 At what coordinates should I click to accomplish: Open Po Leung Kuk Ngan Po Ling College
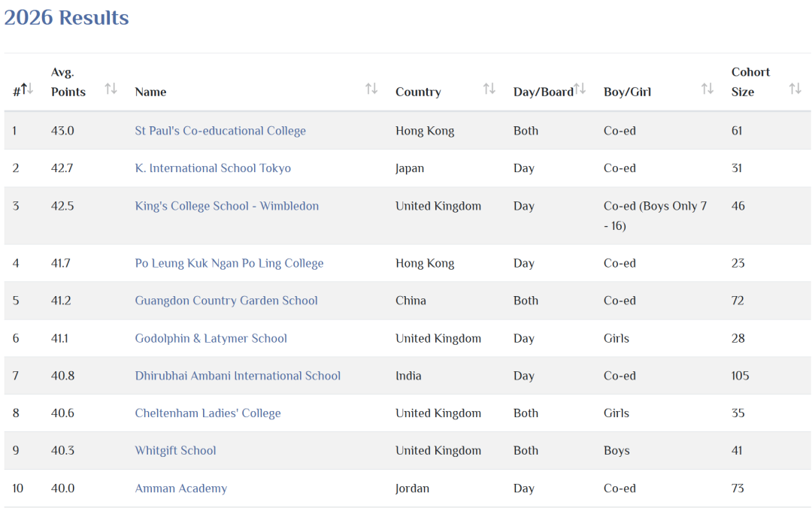(229, 263)
